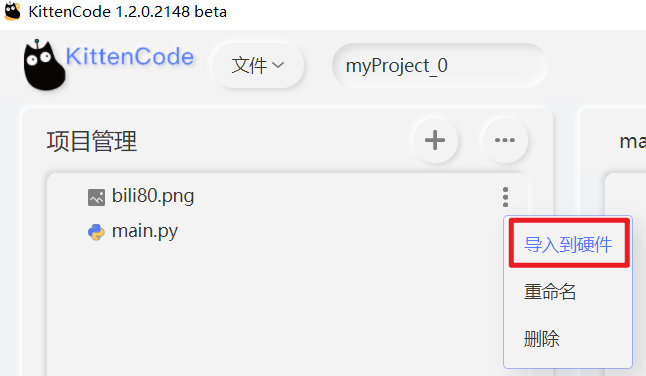Click the plus icon to add file
Image resolution: width=646 pixels, height=376 pixels.
(x=435, y=140)
